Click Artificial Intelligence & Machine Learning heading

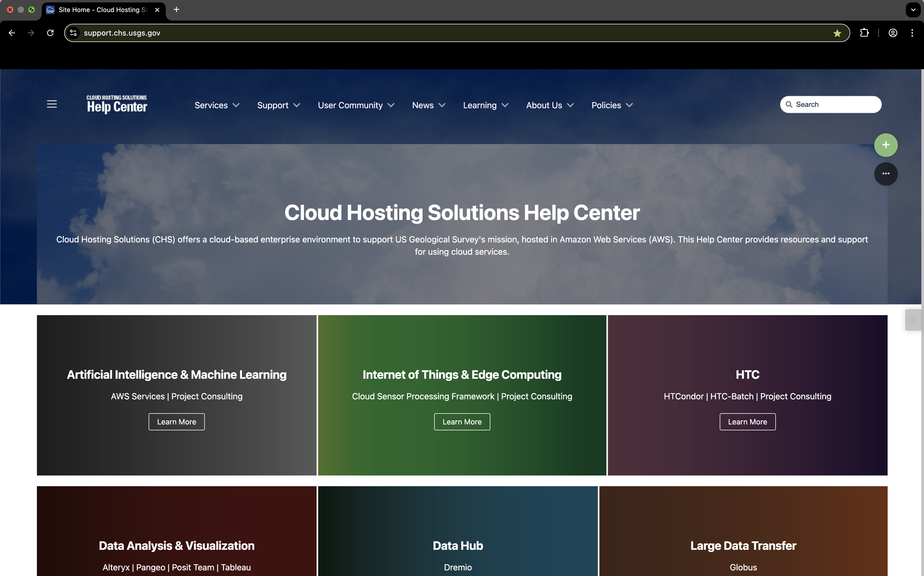click(x=176, y=374)
